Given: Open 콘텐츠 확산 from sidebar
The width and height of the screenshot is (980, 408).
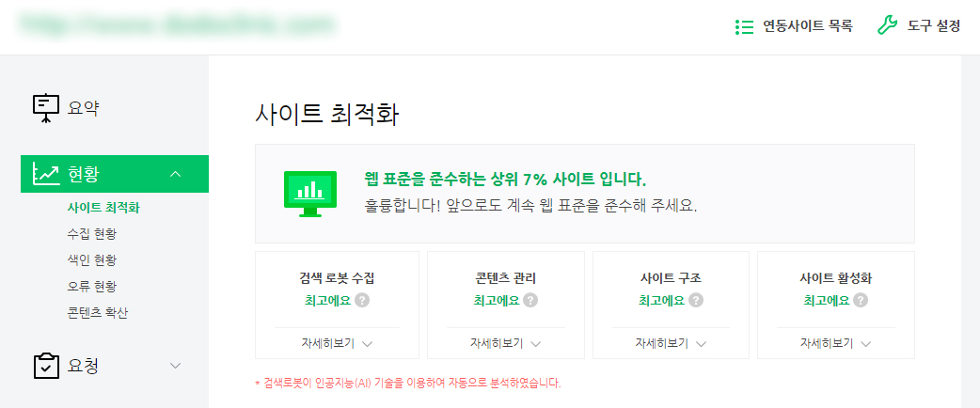Looking at the screenshot, I should coord(98,312).
